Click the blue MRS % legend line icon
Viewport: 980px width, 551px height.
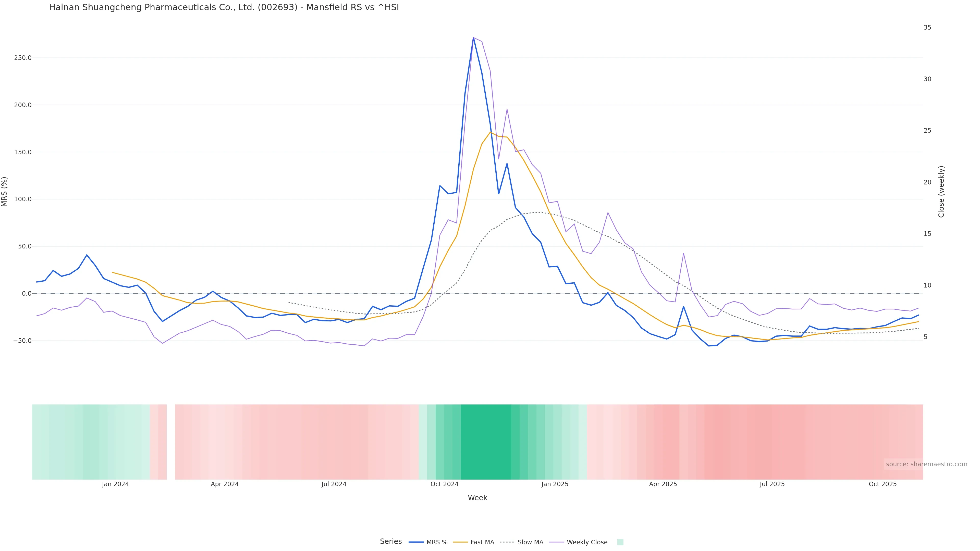pos(416,542)
